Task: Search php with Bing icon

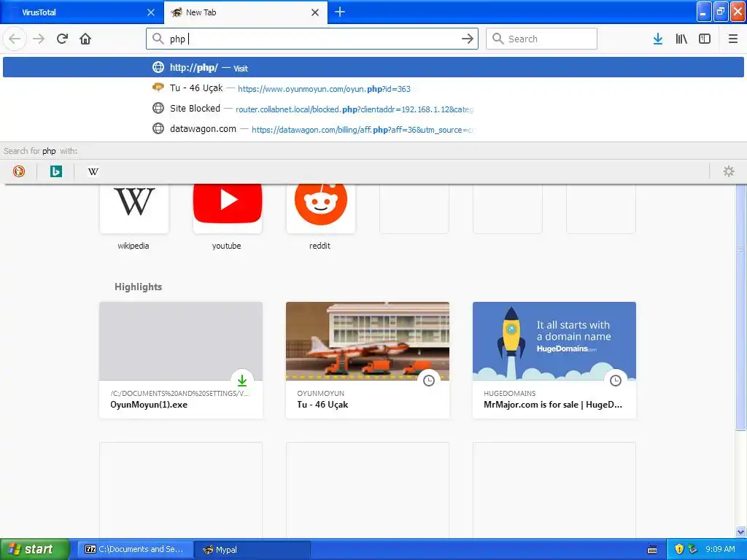Action: 55,171
